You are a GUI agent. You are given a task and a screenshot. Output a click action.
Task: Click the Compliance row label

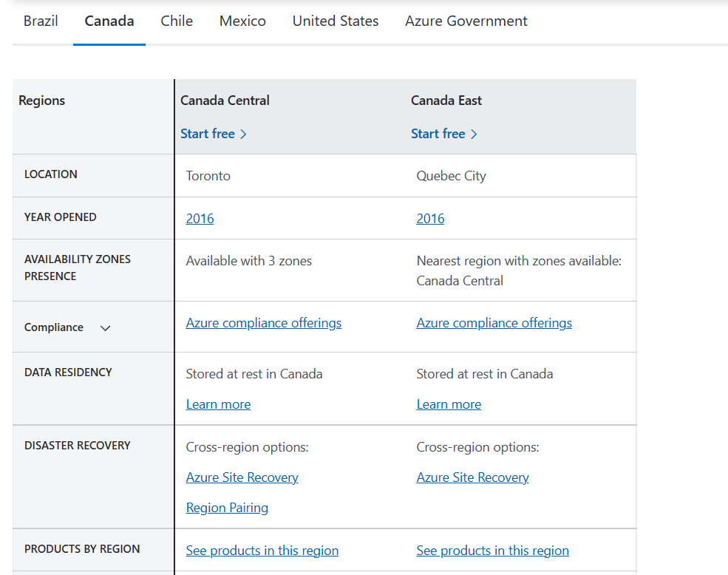coord(54,327)
